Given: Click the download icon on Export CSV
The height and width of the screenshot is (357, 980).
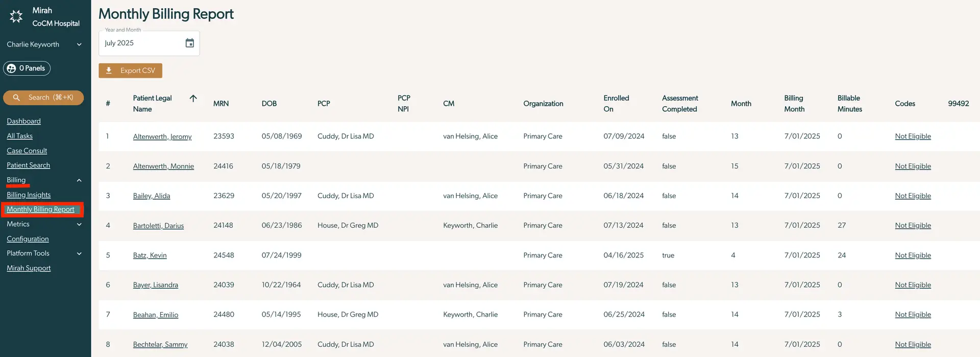Looking at the screenshot, I should 109,70.
